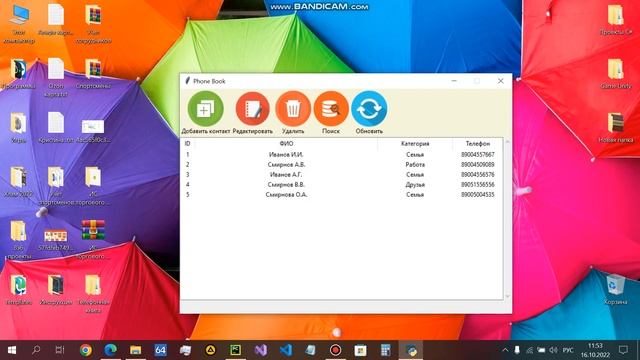Screen dimensions: 640x360
Task: Click the Категория column header
Action: click(x=415, y=144)
